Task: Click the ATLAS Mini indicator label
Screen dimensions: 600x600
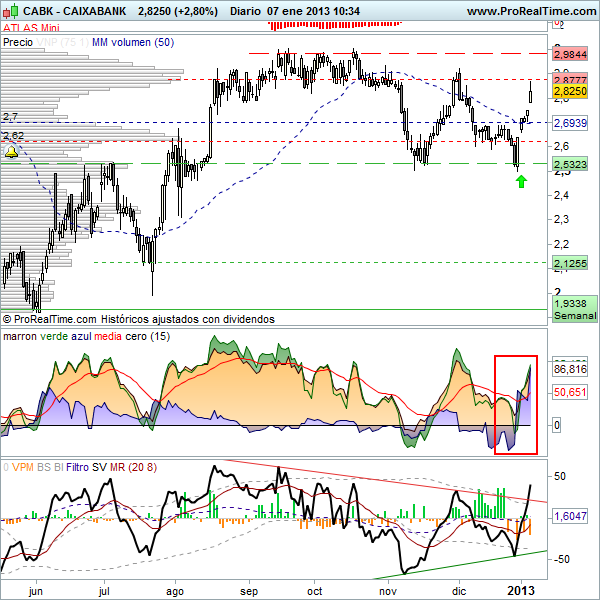Action: [31, 28]
